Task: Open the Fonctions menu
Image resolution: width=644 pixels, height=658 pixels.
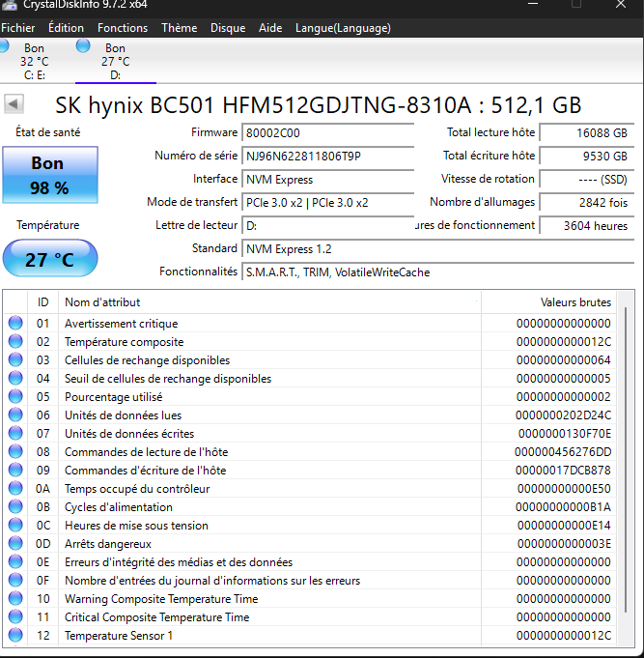Action: (x=123, y=28)
